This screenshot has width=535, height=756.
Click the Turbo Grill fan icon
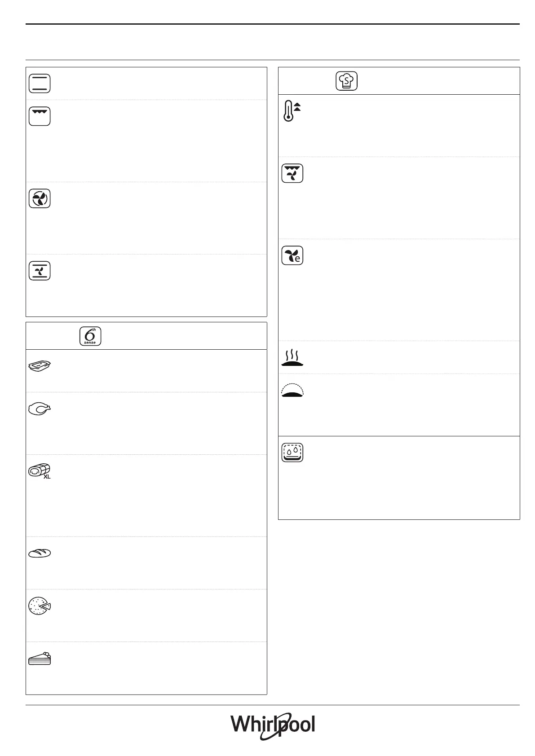coord(292,173)
